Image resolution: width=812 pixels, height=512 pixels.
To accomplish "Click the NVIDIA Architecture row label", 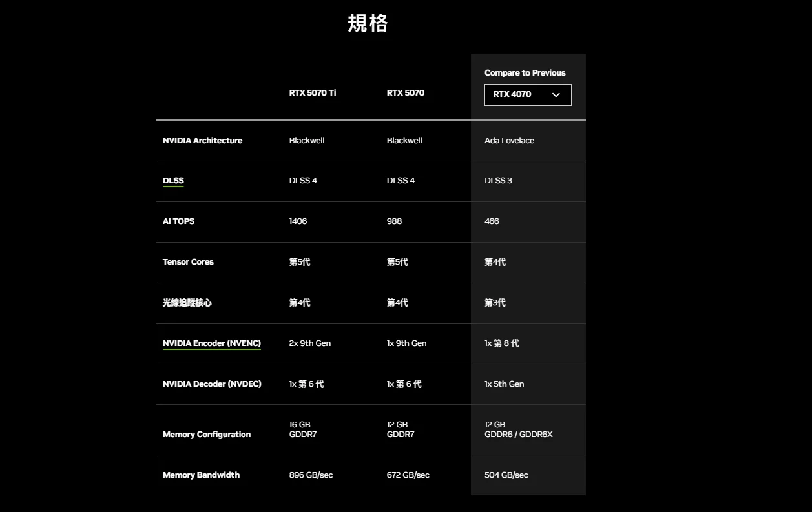I will (202, 141).
